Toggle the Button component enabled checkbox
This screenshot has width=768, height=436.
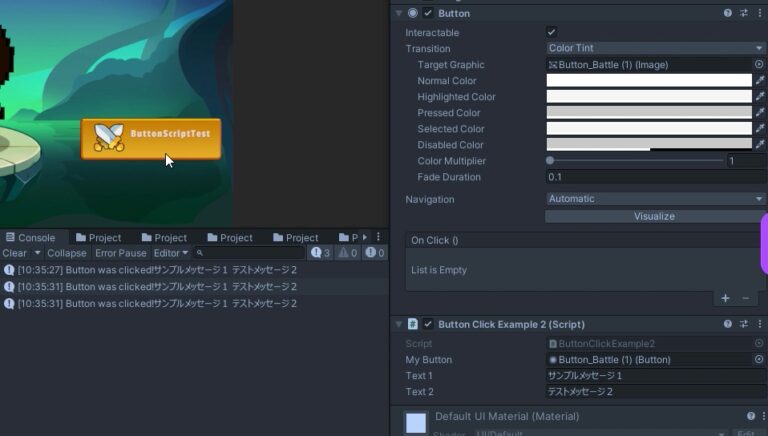click(428, 13)
